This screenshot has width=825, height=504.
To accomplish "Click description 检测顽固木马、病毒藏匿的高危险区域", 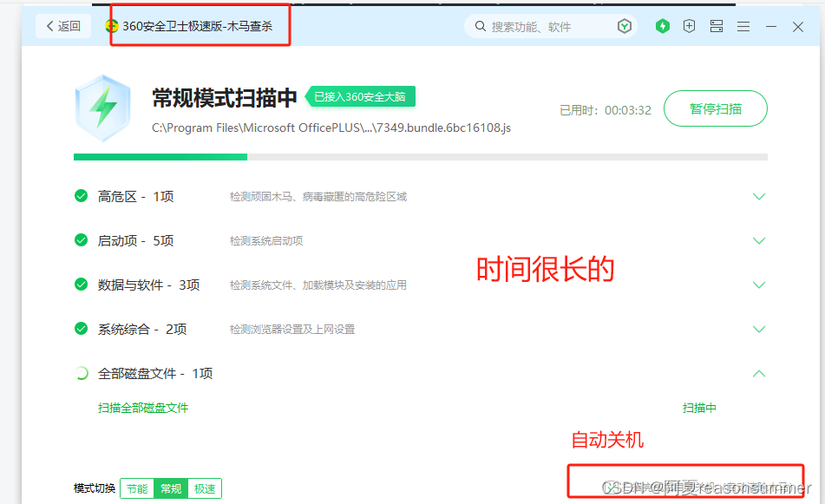I will pyautogui.click(x=318, y=197).
